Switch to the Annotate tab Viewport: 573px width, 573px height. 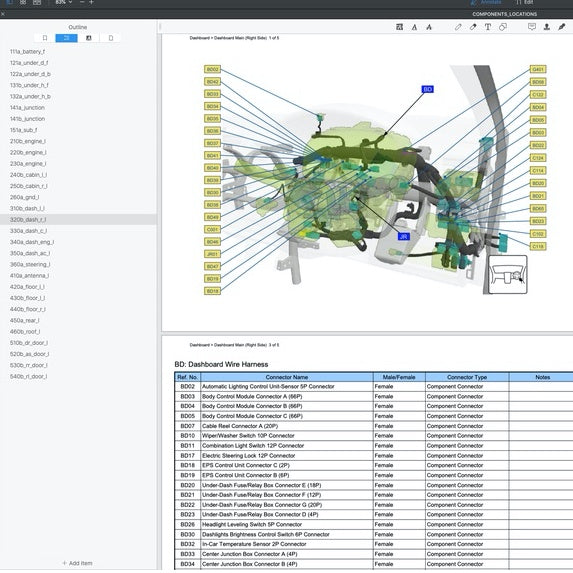(487, 2)
